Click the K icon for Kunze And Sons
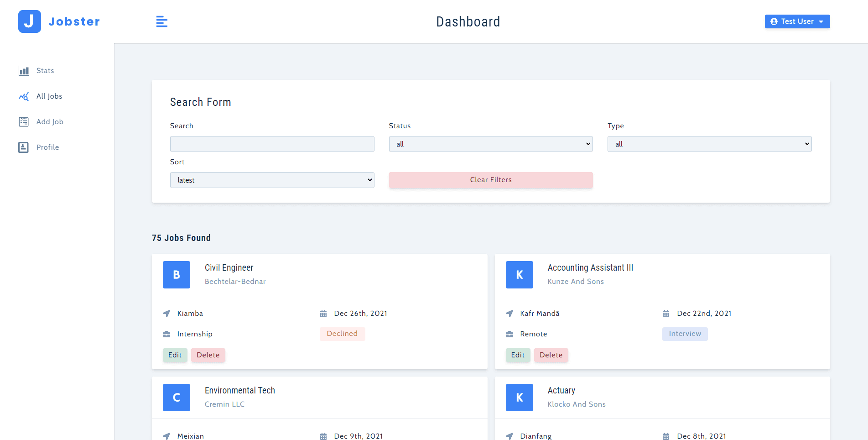 pyautogui.click(x=519, y=275)
